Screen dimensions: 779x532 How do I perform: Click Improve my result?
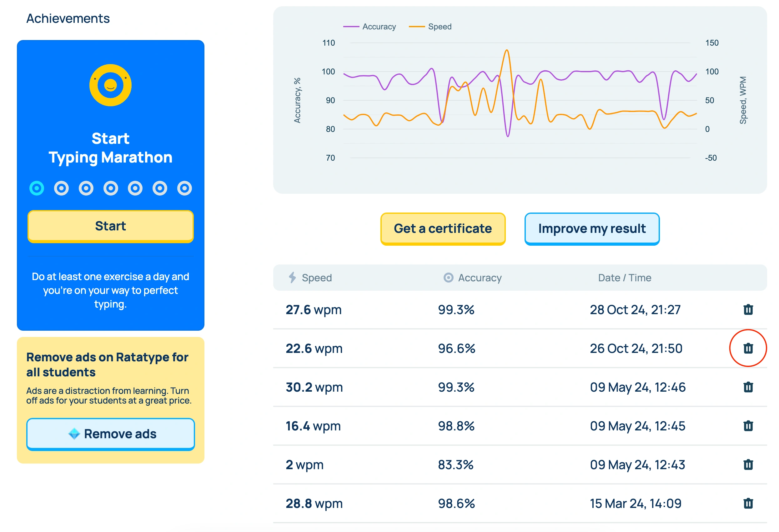[x=592, y=228]
